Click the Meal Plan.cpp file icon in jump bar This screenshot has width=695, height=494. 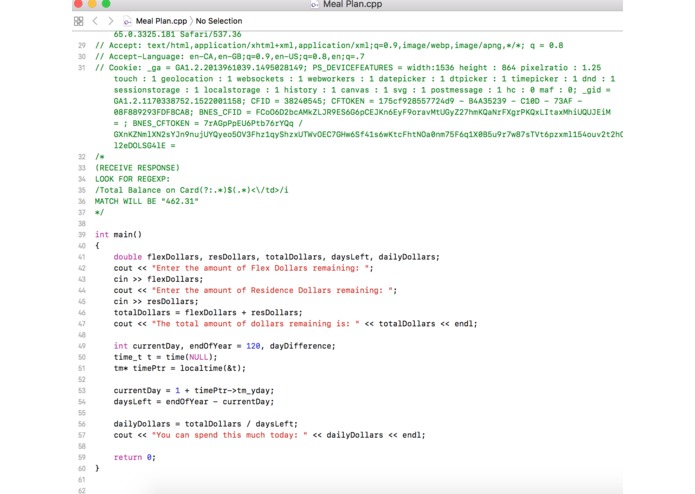[x=127, y=21]
